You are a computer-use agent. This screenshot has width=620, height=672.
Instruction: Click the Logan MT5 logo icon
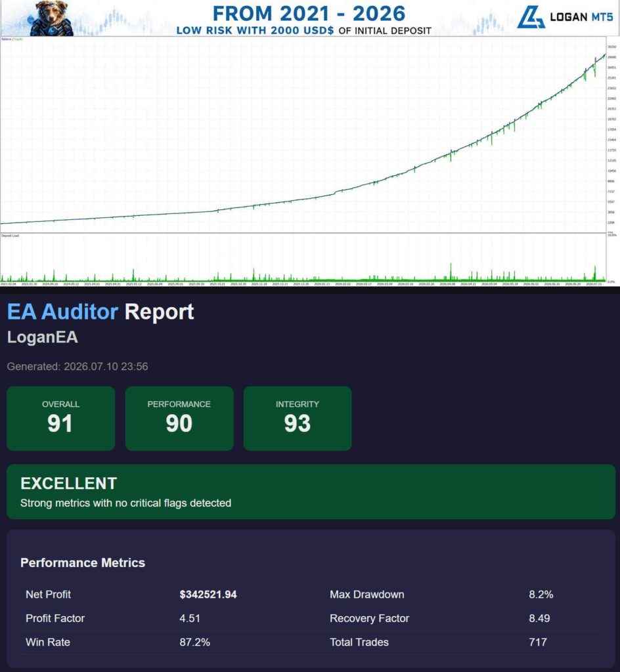[531, 16]
